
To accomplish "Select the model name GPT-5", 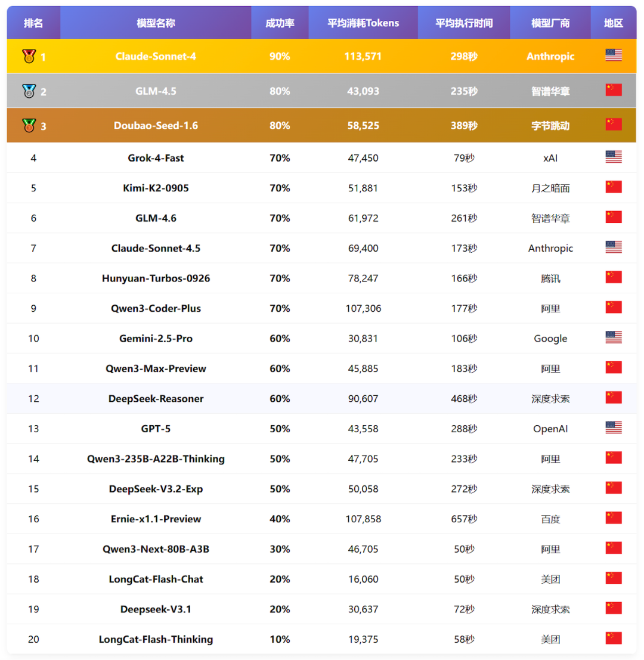I will (x=156, y=429).
